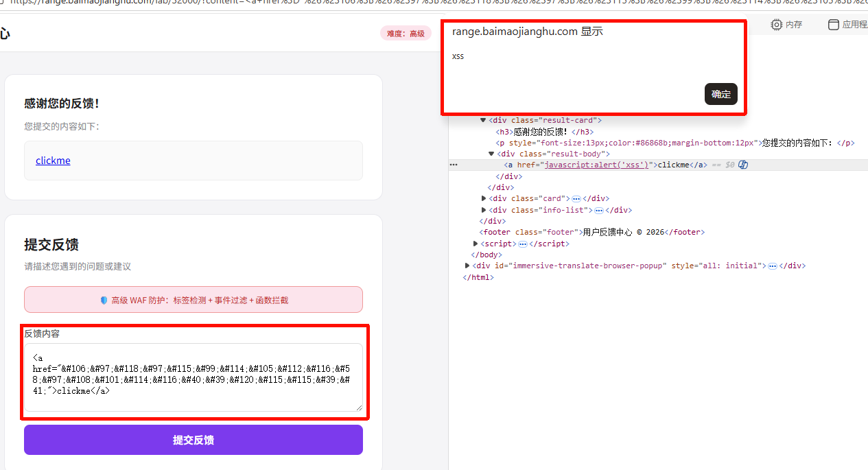868x470 pixels.
Task: Select the closing /html tag row
Action: [478, 277]
